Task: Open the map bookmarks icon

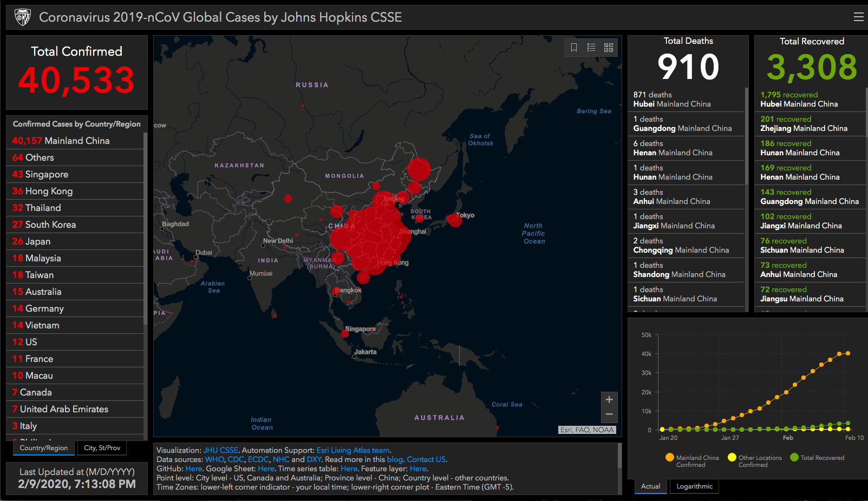Action: click(574, 48)
